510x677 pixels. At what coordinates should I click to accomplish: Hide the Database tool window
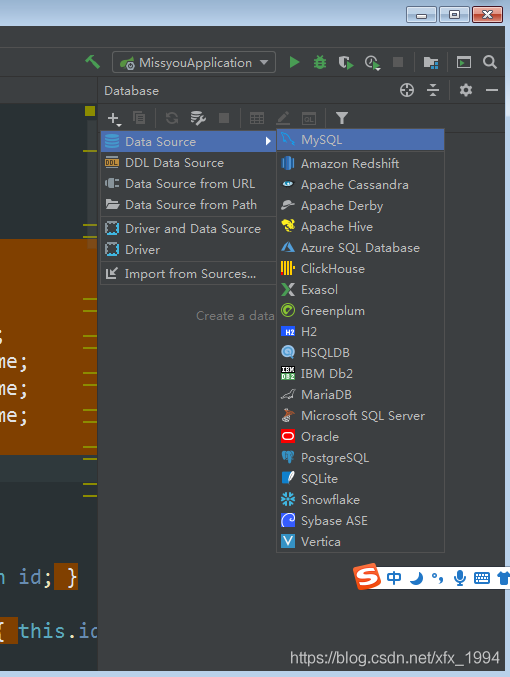coord(491,90)
